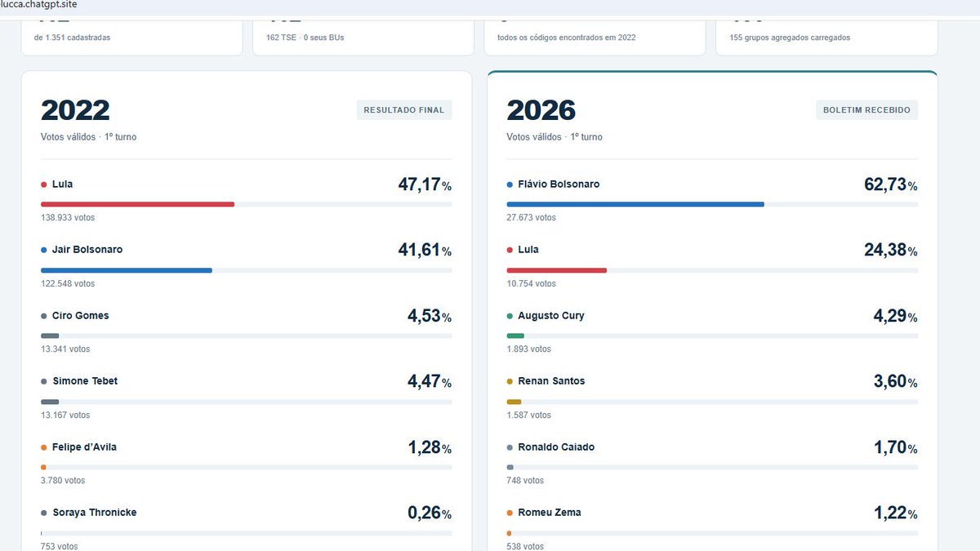Click the 24,38% percentage value
980x551 pixels.
[x=891, y=250]
